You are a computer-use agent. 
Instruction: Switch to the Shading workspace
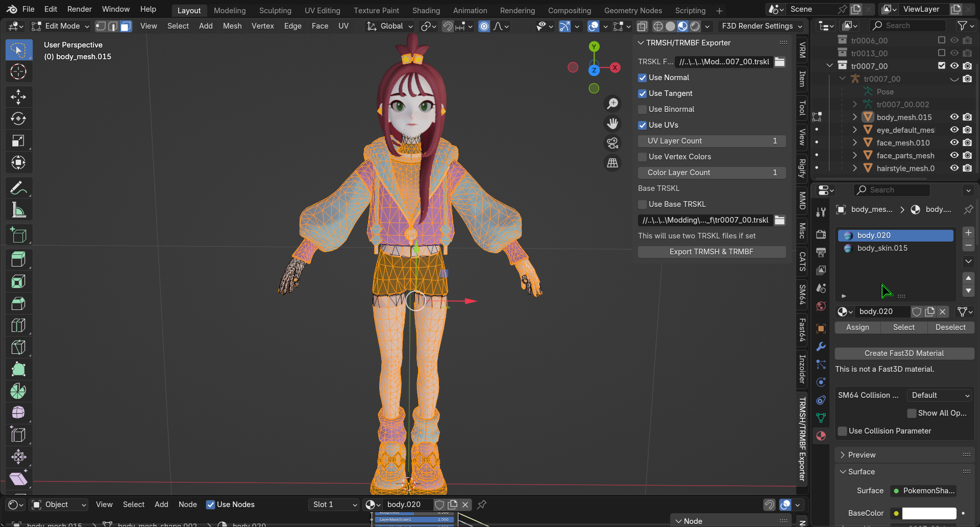(x=426, y=10)
